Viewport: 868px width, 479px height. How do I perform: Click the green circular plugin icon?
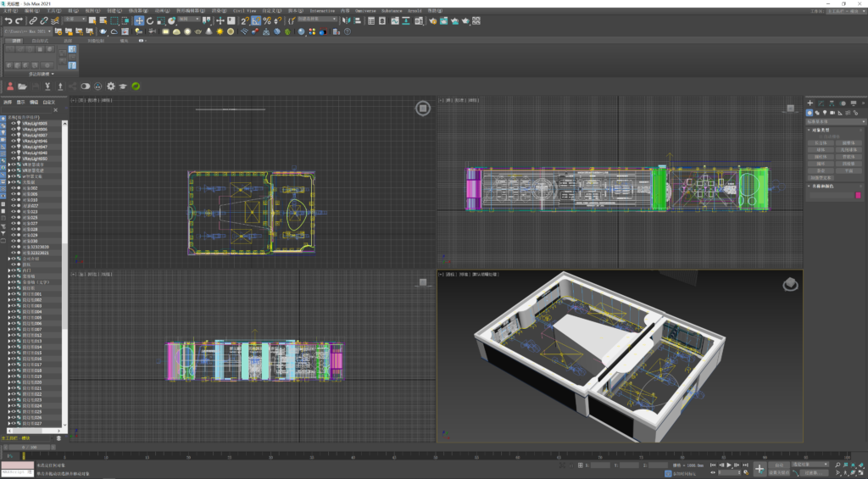point(136,86)
